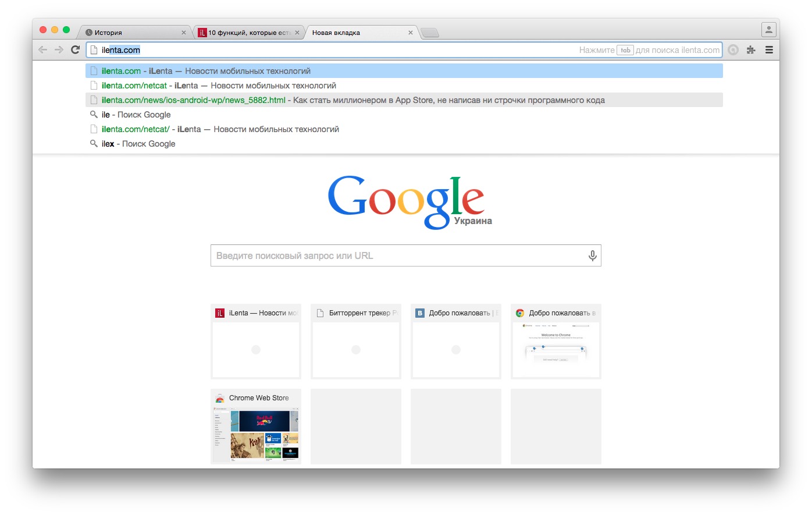This screenshot has width=812, height=515.
Task: Reload the current page
Action: click(75, 50)
